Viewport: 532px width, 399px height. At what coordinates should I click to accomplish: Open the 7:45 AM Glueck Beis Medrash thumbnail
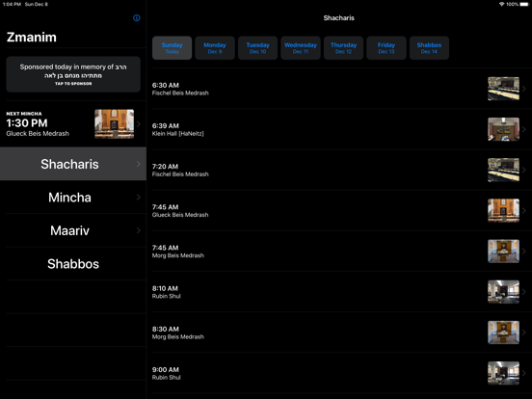(x=503, y=210)
